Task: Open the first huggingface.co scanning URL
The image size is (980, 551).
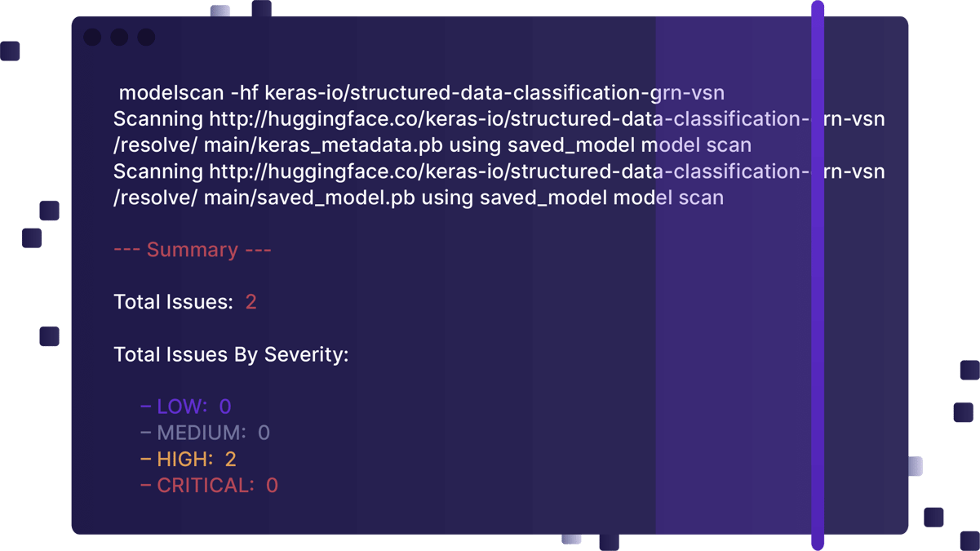Action: pyautogui.click(x=547, y=119)
